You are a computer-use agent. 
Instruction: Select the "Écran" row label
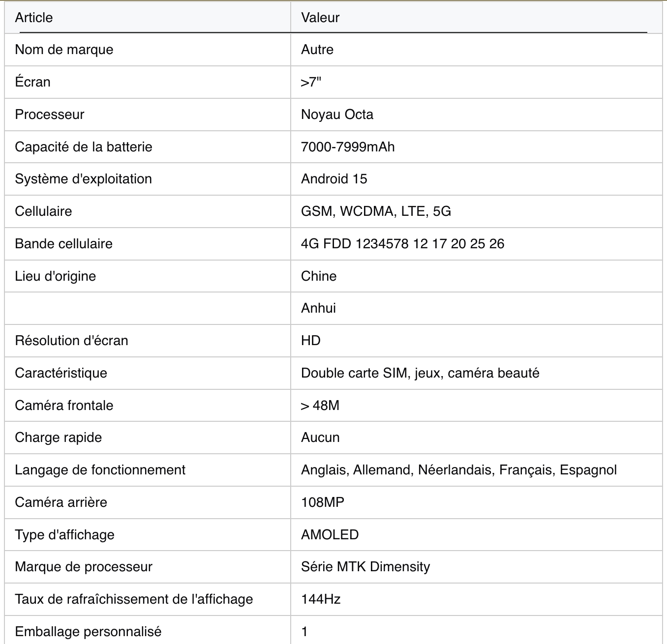click(32, 82)
